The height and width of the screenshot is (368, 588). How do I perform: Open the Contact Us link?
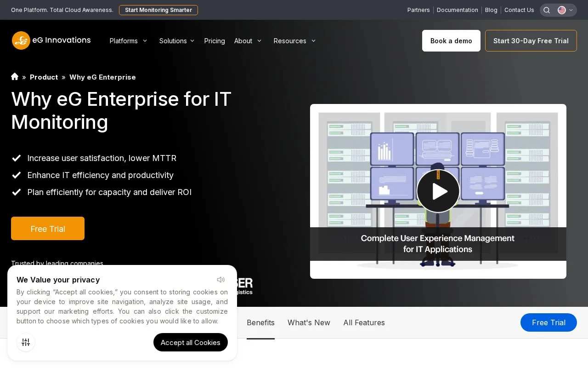(519, 10)
